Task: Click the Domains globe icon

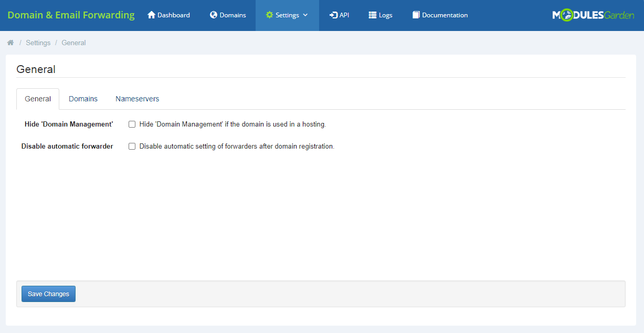Action: pos(213,15)
